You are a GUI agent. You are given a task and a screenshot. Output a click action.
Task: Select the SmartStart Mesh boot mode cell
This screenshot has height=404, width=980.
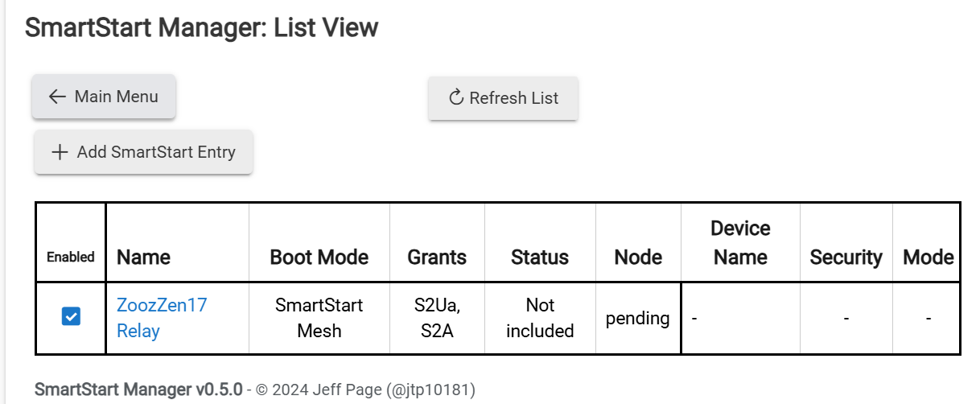click(x=319, y=318)
